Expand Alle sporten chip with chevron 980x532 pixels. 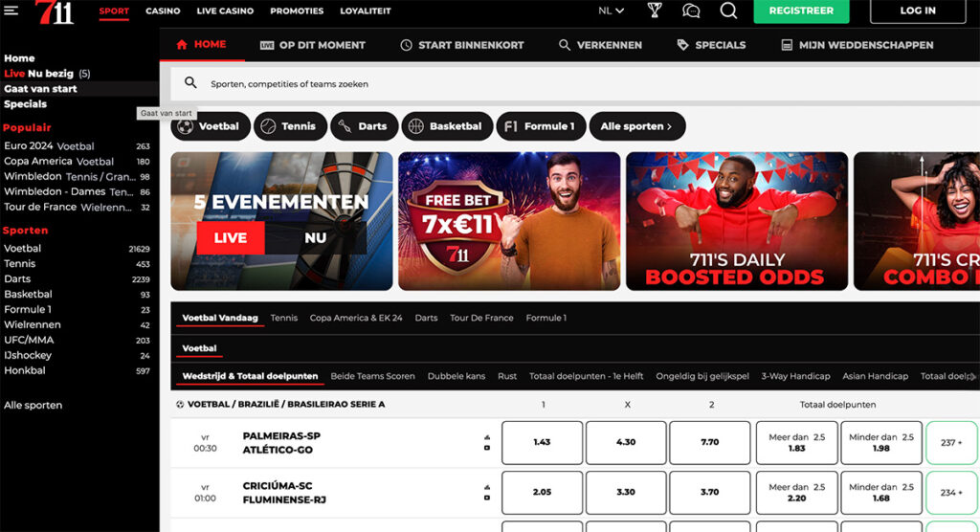pos(636,126)
